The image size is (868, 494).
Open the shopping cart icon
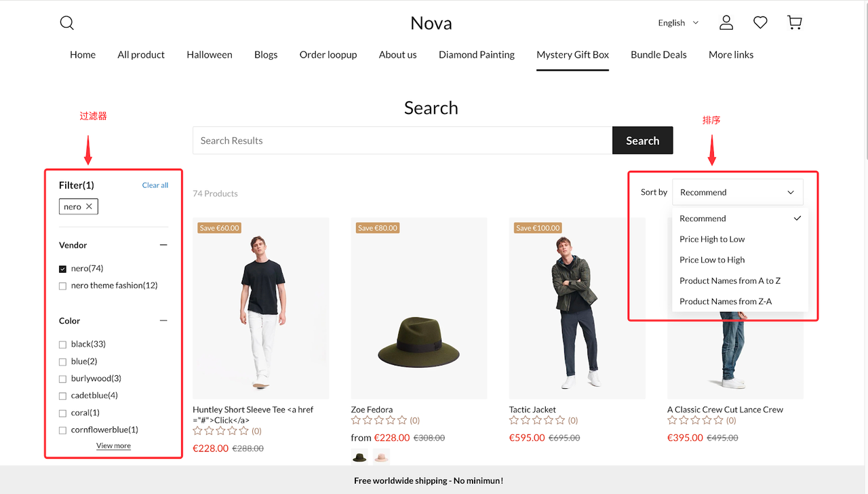click(x=795, y=23)
